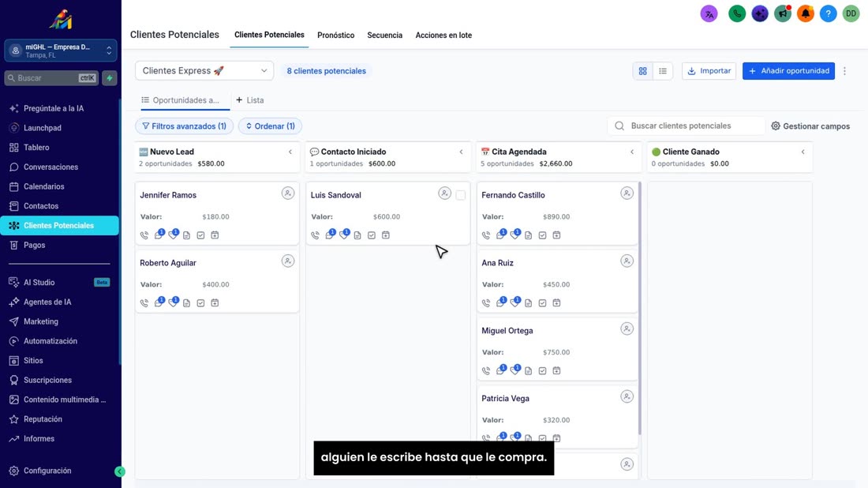The width and height of the screenshot is (868, 488).
Task: Collapse the sidebar with green arrow
Action: 120,471
